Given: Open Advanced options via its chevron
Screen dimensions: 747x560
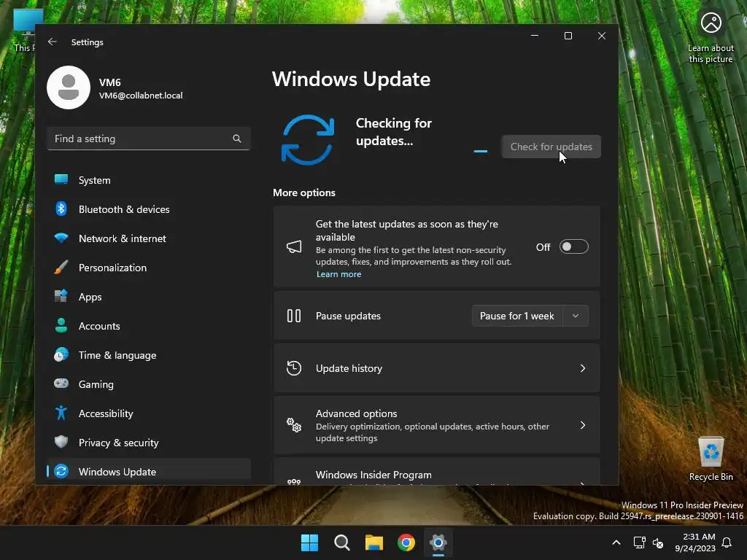Looking at the screenshot, I should pos(583,425).
